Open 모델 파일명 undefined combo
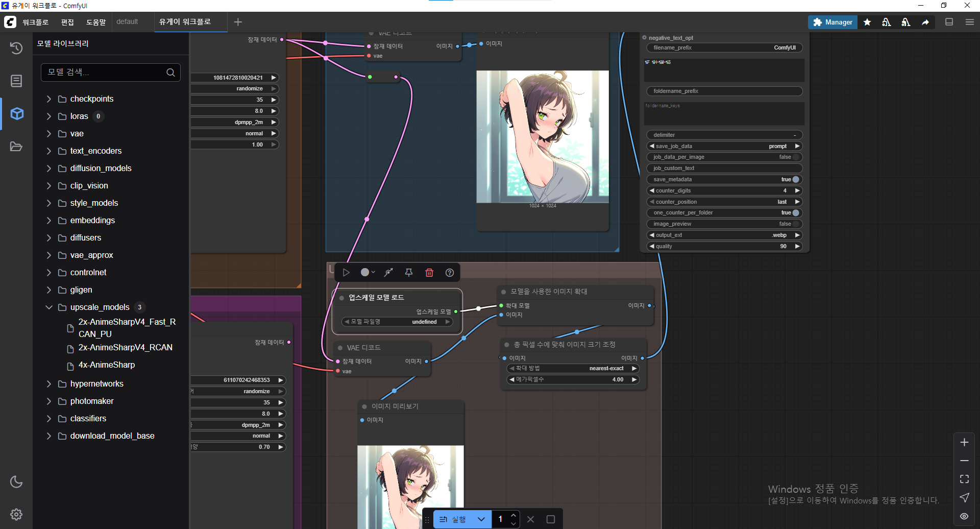This screenshot has height=529, width=980. point(397,322)
